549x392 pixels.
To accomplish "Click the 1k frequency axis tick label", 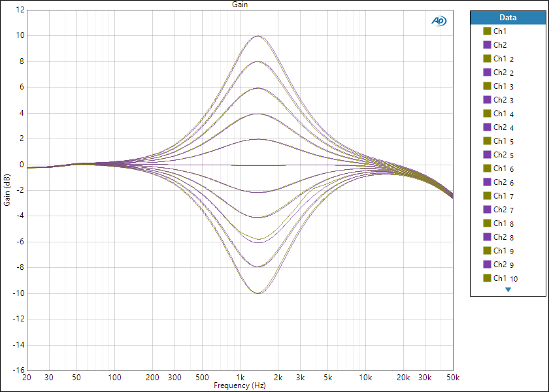I will coord(241,378).
